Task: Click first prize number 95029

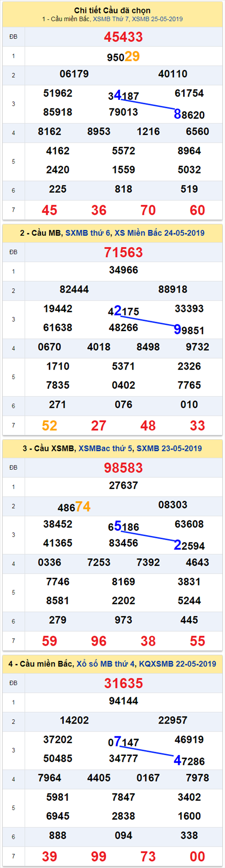Action: (x=123, y=56)
